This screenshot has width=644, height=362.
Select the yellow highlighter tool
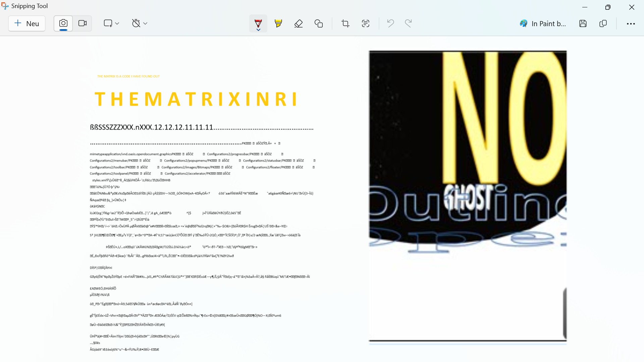coord(278,23)
